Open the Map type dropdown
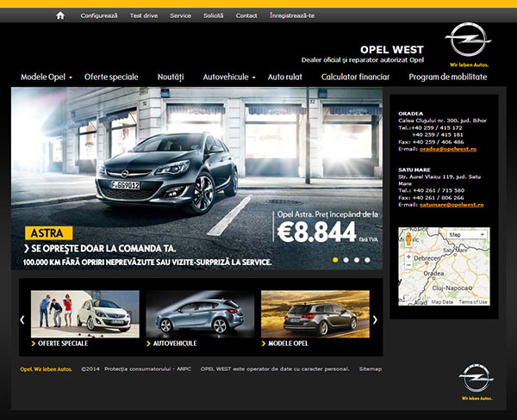517x420 pixels. [467, 235]
